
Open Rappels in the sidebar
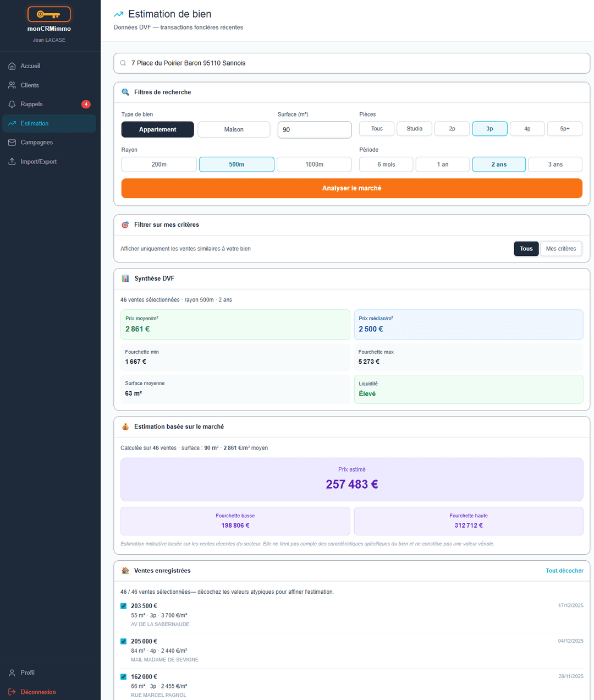[x=49, y=104]
